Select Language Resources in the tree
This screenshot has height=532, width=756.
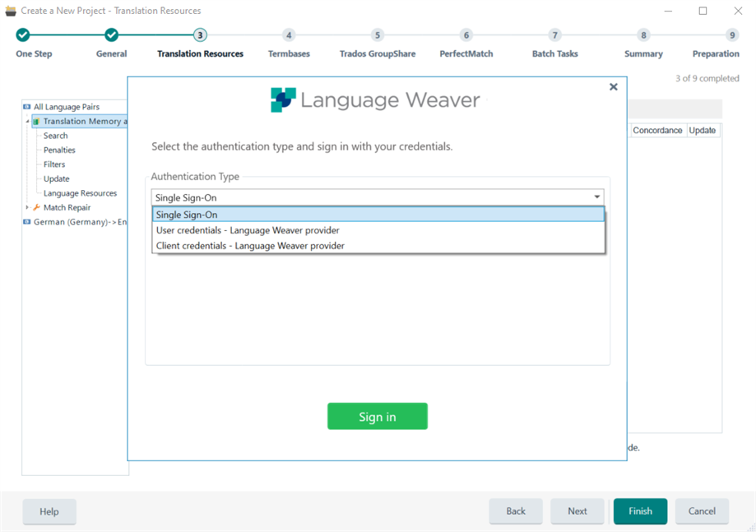coord(80,193)
